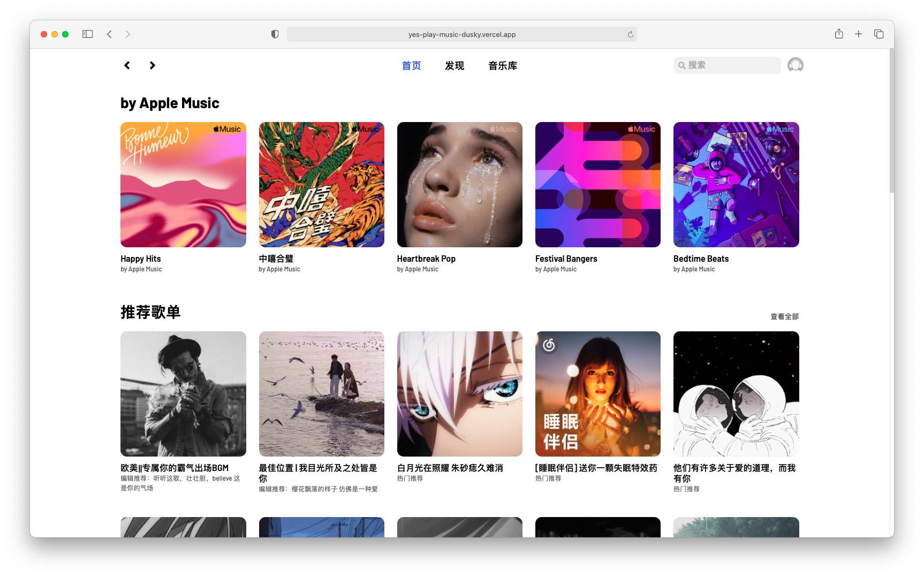This screenshot has height=577, width=924.
Task: Open the Happy Hits playlist title
Action: coord(141,259)
